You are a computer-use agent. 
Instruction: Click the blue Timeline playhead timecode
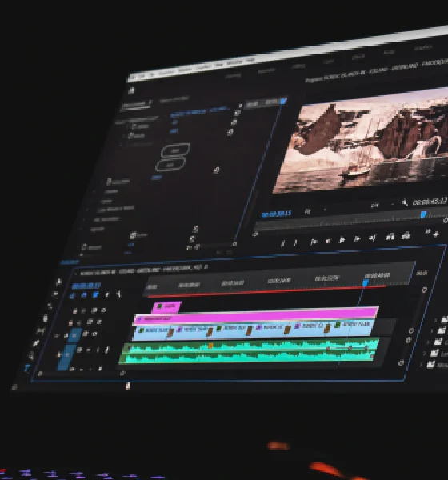point(86,286)
